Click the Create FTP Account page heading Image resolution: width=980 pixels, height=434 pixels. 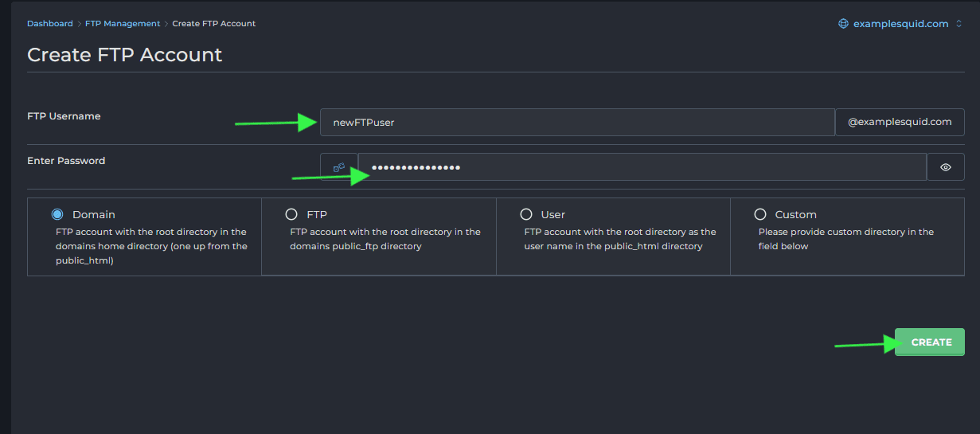coord(125,55)
